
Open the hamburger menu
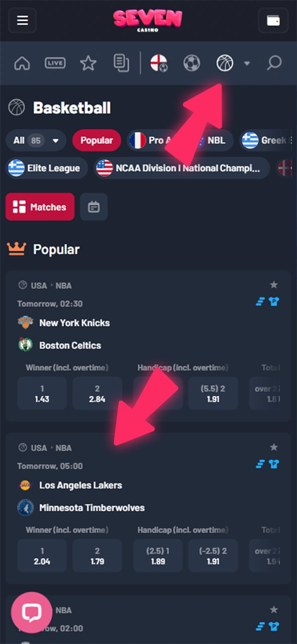coord(23,21)
